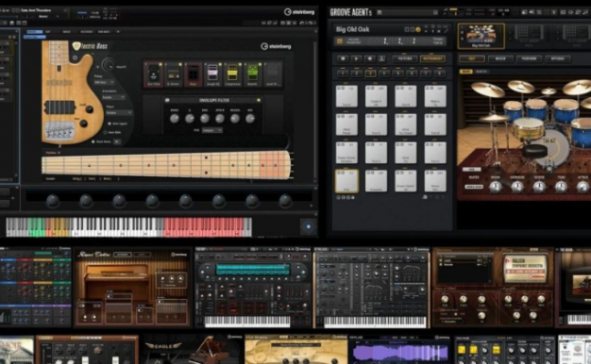Toggle the Envelope Filter power LED
Screen dimensions: 591x364
pos(259,100)
